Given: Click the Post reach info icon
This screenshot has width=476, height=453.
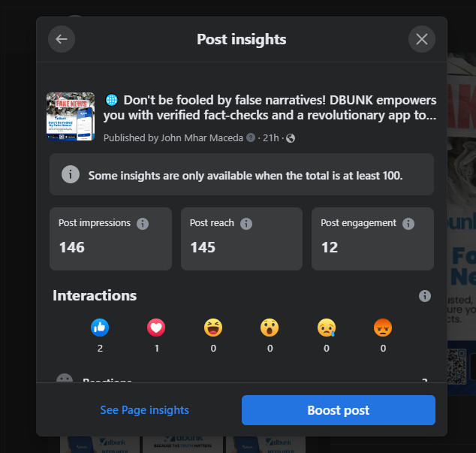Looking at the screenshot, I should click(246, 223).
